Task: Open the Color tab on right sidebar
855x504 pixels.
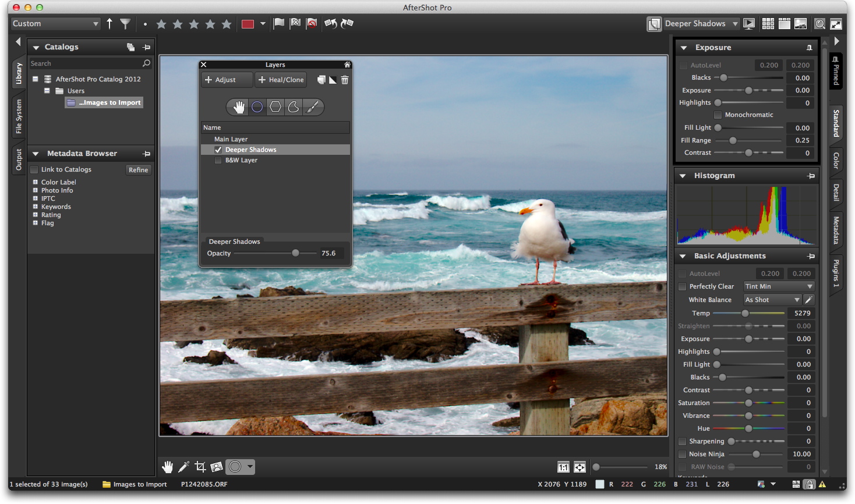Action: [836, 161]
